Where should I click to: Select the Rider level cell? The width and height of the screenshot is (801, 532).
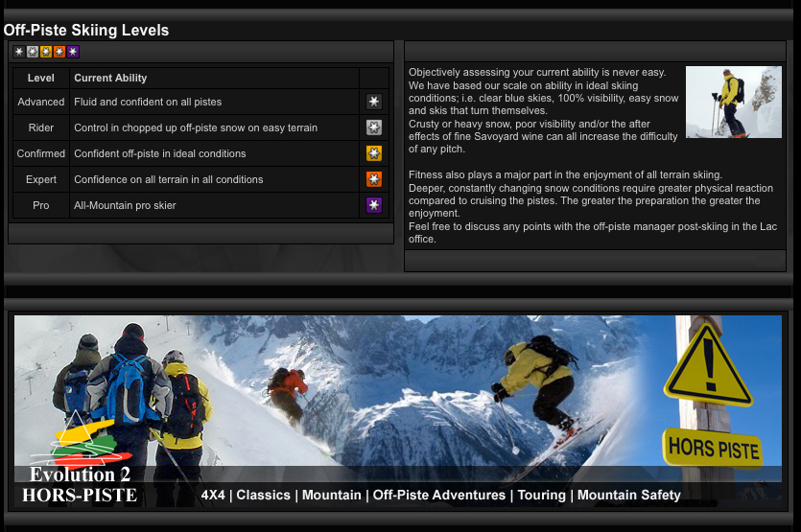tap(41, 127)
